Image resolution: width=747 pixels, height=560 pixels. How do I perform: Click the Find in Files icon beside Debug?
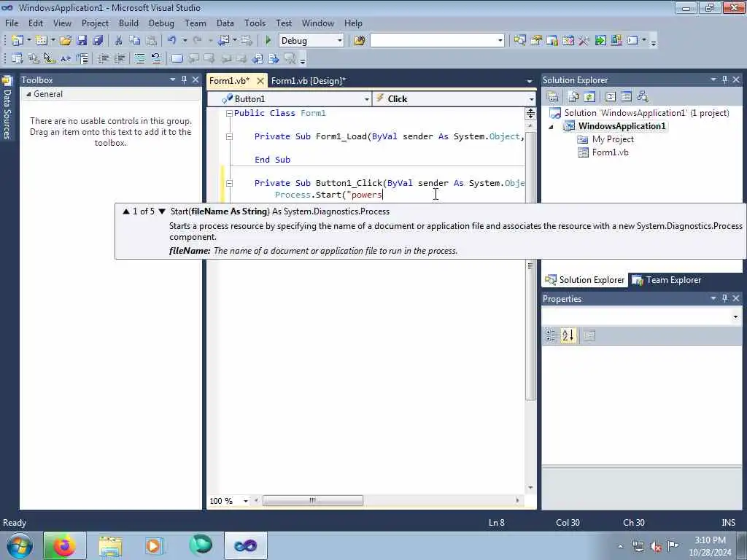tap(359, 41)
